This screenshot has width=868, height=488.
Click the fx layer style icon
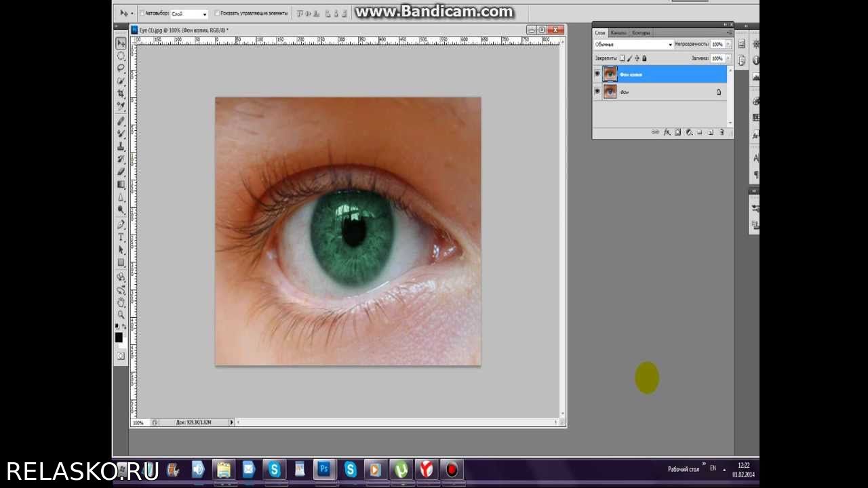pos(667,132)
